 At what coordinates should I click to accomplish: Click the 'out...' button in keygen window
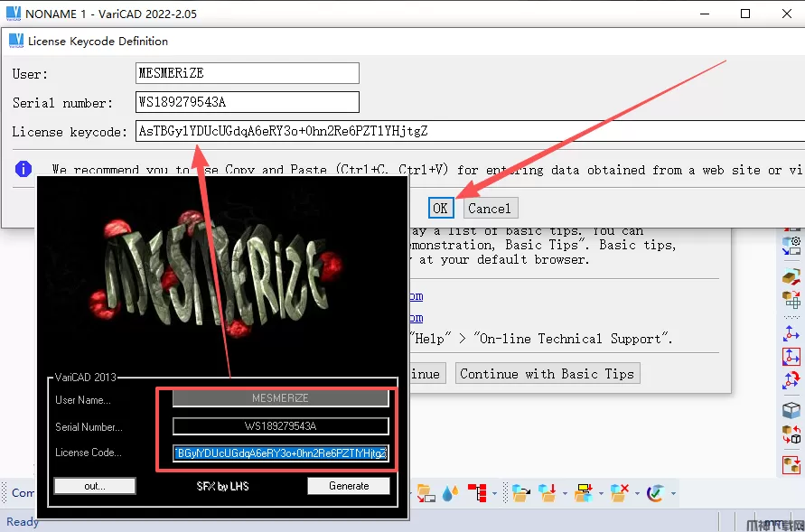tap(95, 486)
